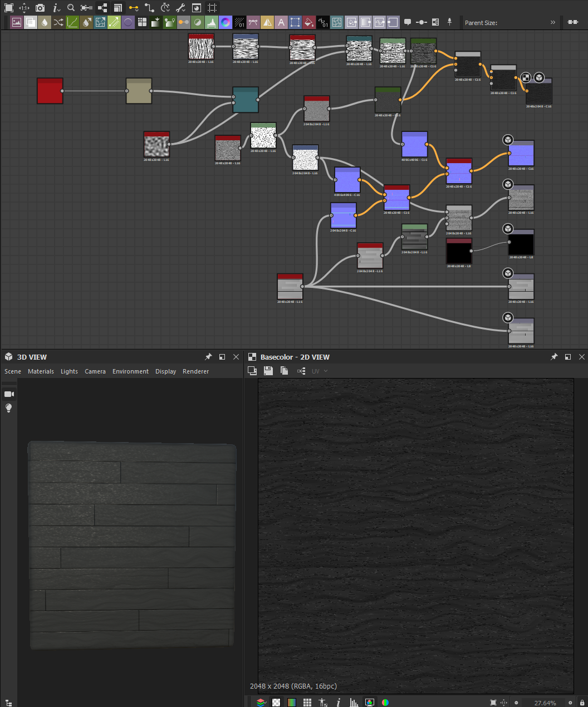Zoom in with the 2D view plus button
This screenshot has width=588, height=707.
click(570, 703)
